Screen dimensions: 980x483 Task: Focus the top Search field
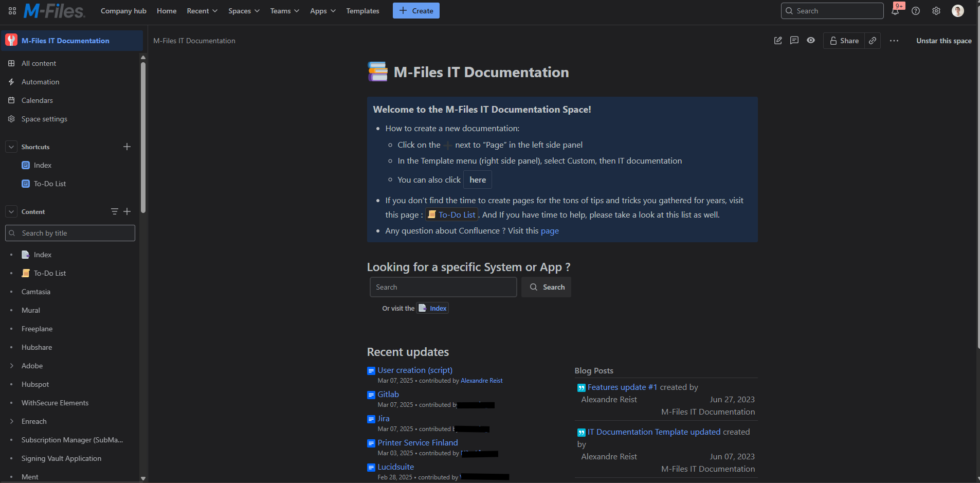832,11
